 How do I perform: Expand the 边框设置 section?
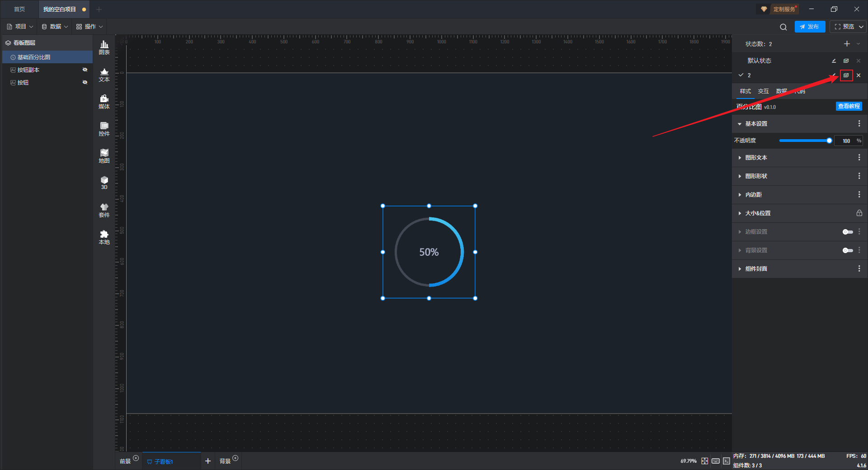point(740,232)
